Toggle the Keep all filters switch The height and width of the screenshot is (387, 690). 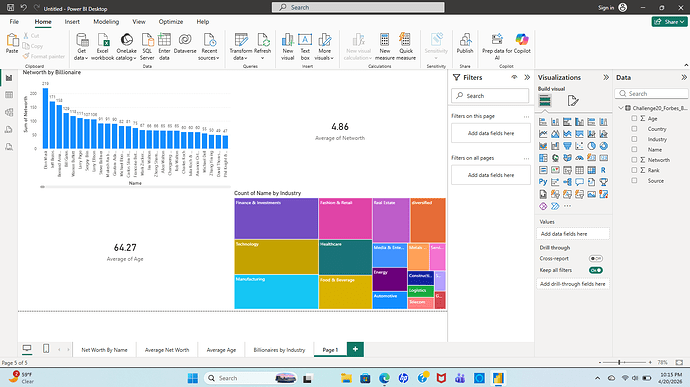(x=595, y=270)
